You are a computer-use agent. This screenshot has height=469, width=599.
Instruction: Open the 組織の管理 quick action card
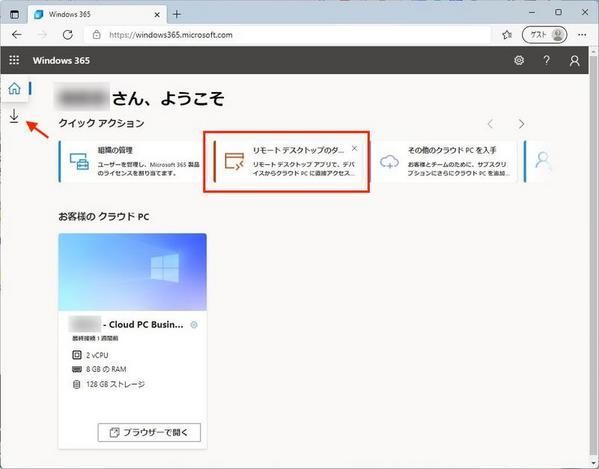(x=131, y=161)
